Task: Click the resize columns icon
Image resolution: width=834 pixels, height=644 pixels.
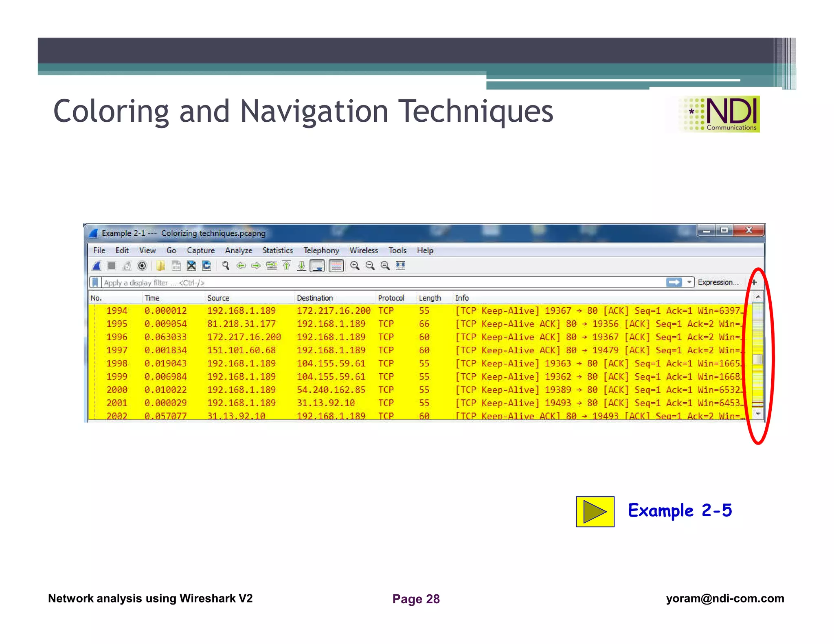Action: coord(401,266)
